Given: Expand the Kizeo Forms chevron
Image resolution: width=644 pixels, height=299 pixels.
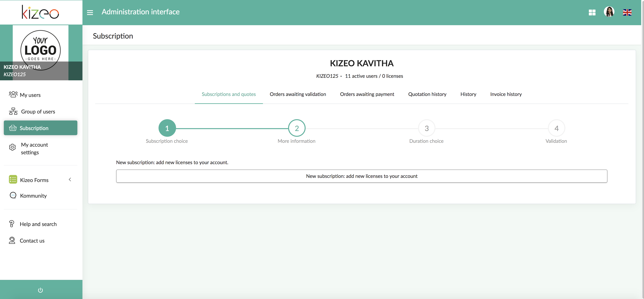Looking at the screenshot, I should (70, 179).
